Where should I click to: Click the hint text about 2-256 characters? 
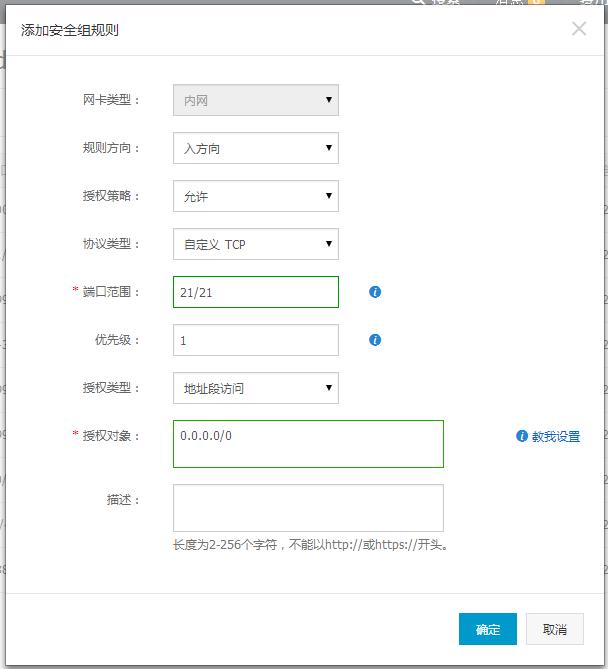(311, 545)
